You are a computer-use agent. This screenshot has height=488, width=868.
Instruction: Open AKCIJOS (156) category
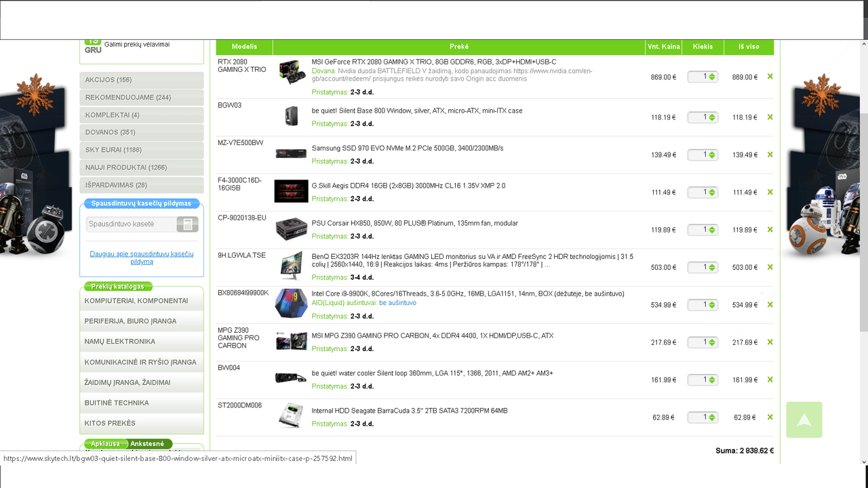click(x=142, y=80)
